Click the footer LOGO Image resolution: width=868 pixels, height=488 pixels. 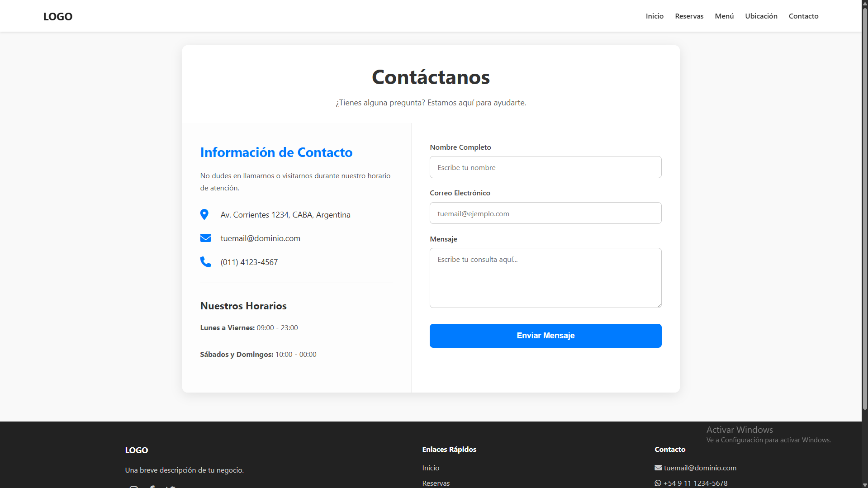point(137,450)
